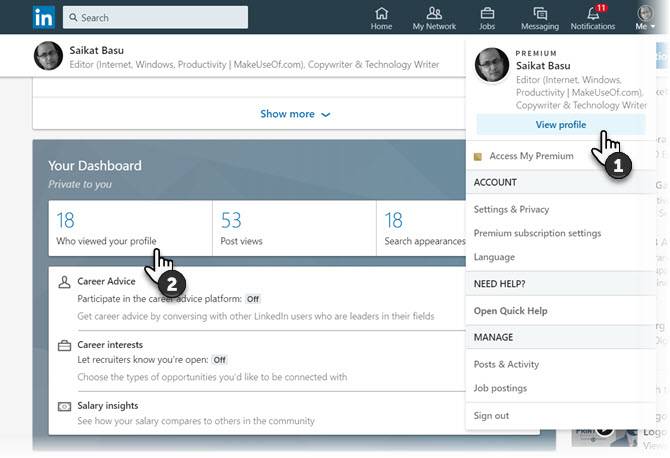Click the View profile button

[x=561, y=125]
